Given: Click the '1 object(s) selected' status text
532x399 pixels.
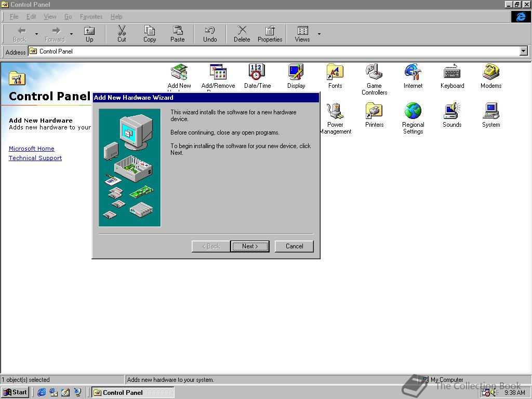Looking at the screenshot, I should [26, 380].
